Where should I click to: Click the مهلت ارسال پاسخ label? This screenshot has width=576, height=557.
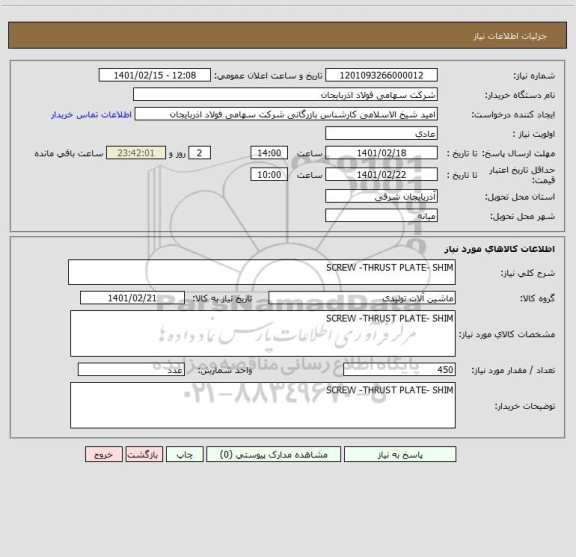518,153
